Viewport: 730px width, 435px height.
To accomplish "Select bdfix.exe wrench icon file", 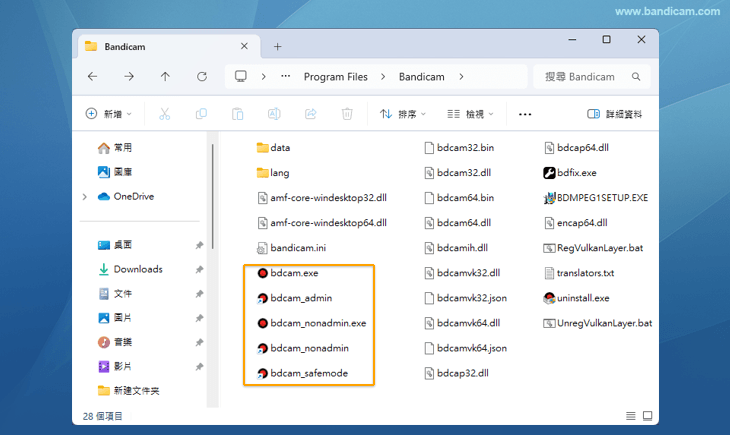I will 570,173.
